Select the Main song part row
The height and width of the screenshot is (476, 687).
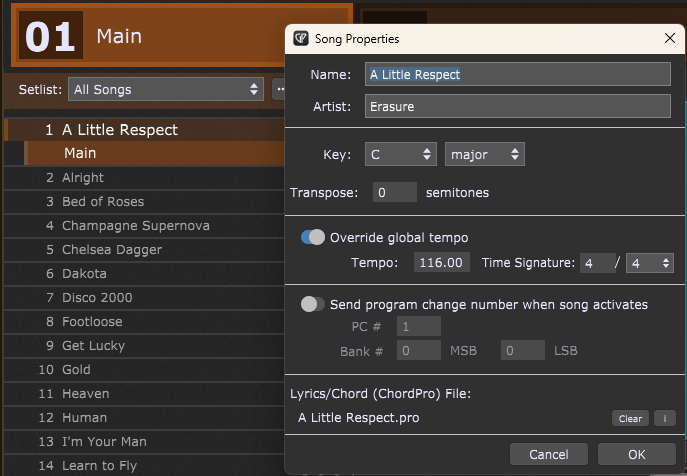[x=154, y=153]
